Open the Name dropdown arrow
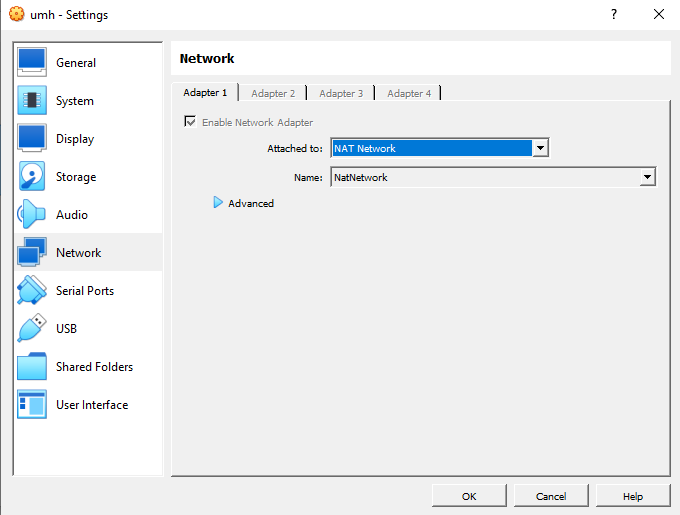The height and width of the screenshot is (515, 680). (647, 177)
